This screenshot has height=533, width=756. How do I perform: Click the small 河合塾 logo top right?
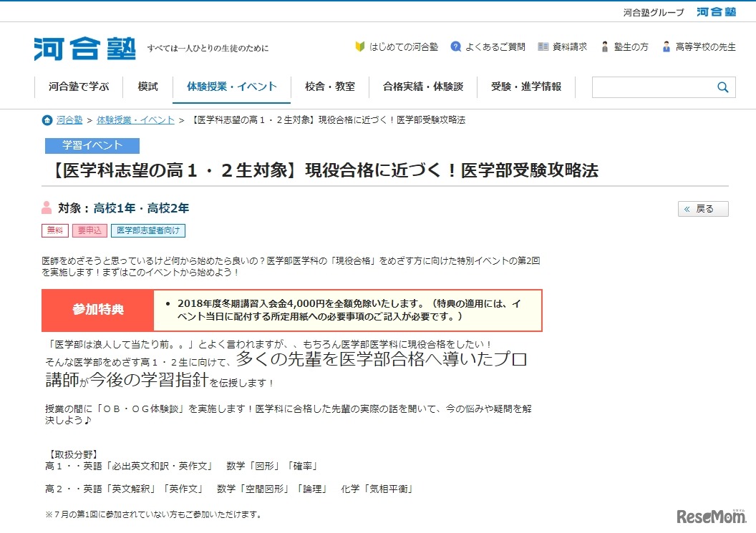click(716, 12)
